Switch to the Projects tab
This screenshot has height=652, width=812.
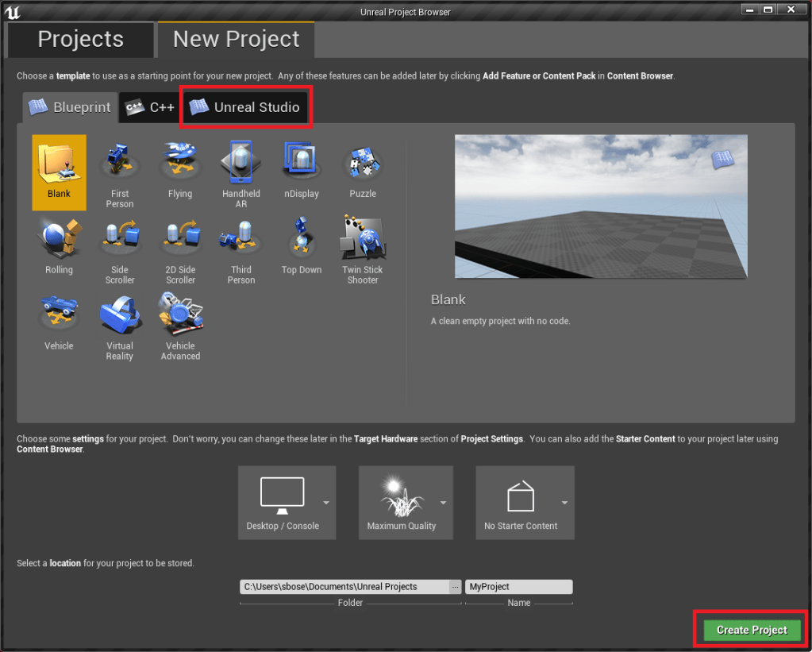(x=80, y=39)
